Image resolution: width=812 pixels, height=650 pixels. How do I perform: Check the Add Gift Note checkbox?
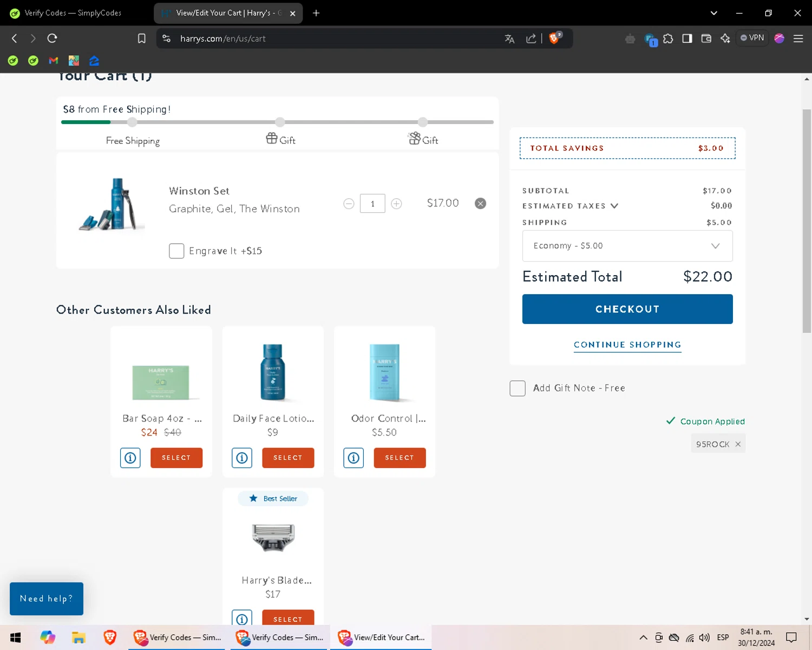(518, 388)
